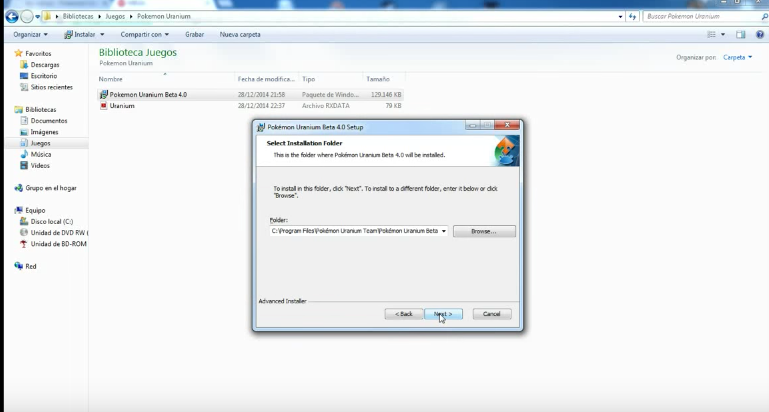Select the Pokemon Uranium Beta 4.0 file
Screen dimensions: 769x412
pos(250,95)
